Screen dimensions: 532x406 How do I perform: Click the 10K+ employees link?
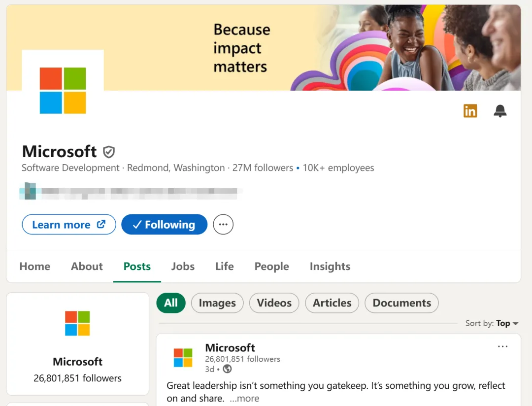[x=338, y=168]
